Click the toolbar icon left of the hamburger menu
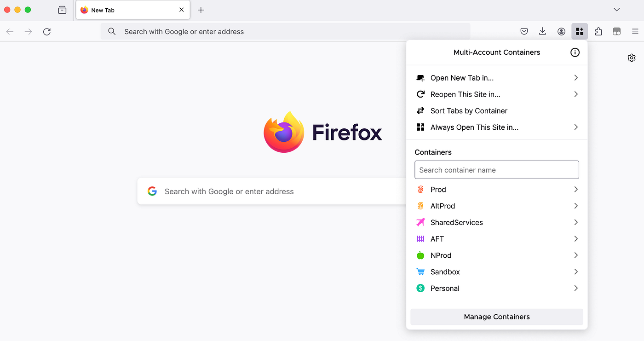The image size is (644, 341). (x=617, y=31)
